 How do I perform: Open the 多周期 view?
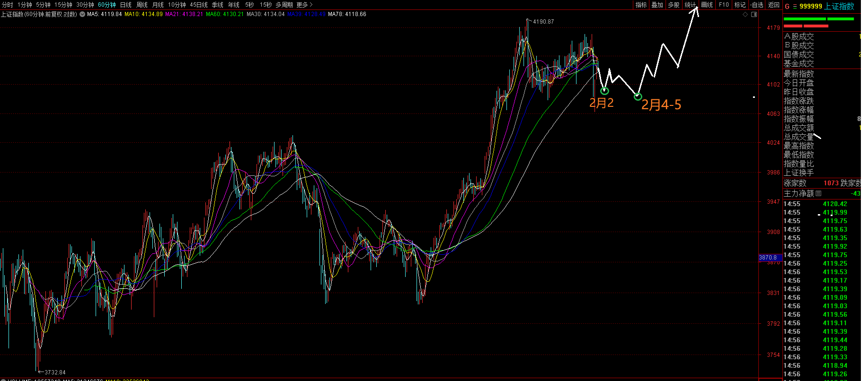click(284, 5)
